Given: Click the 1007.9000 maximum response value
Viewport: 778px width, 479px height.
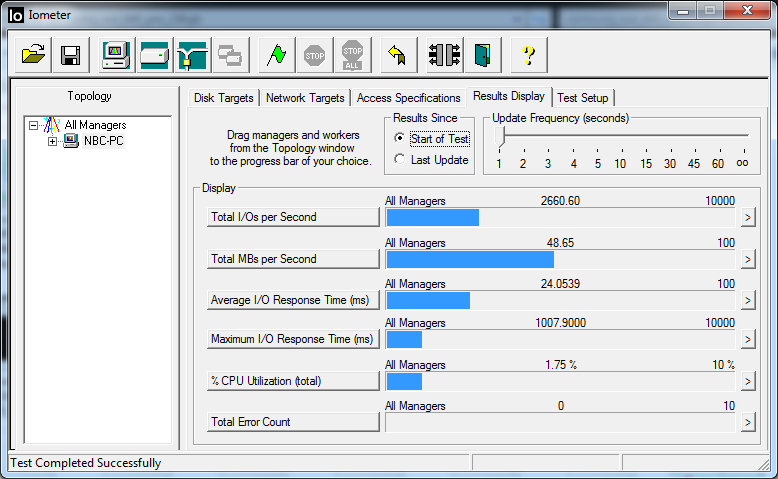Looking at the screenshot, I should (x=560, y=323).
